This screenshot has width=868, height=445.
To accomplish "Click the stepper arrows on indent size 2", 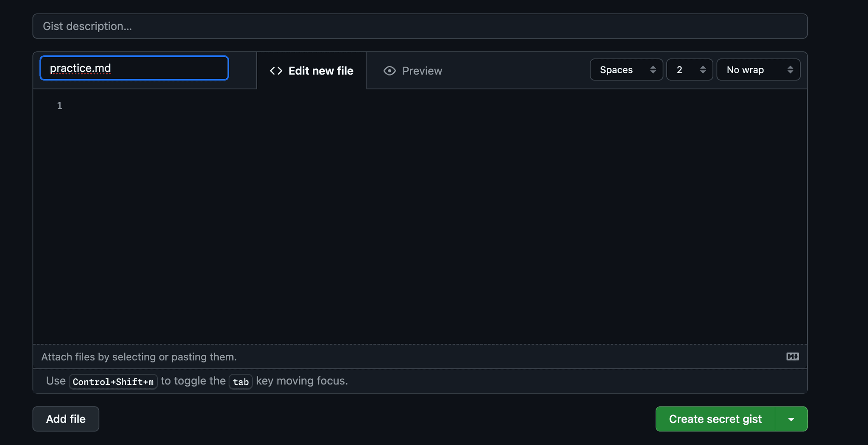I will (703, 70).
